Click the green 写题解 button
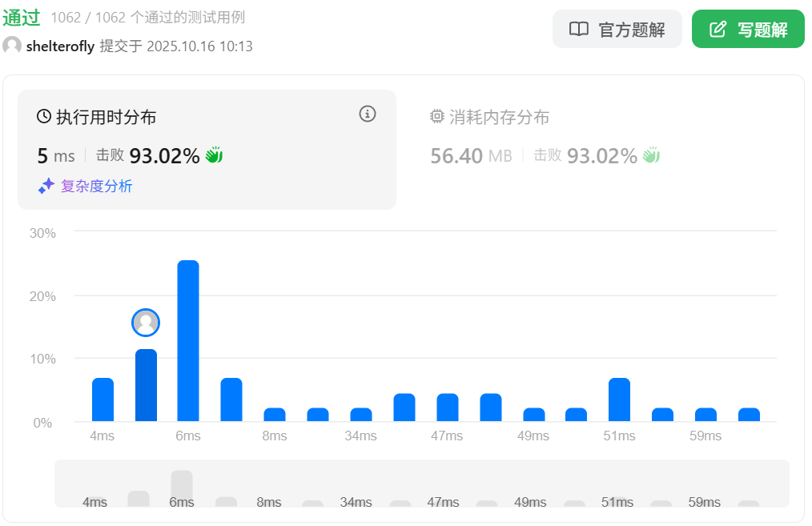This screenshot has height=526, width=812. 748,30
